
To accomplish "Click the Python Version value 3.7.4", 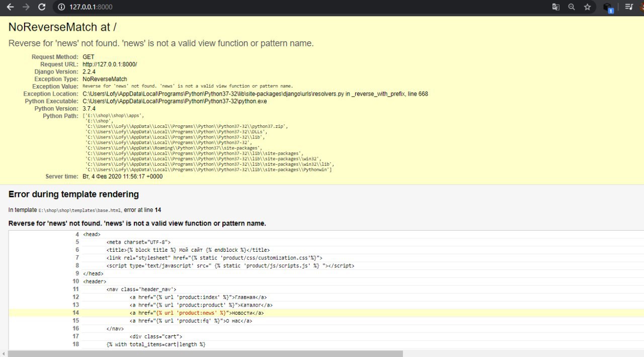I will (89, 109).
